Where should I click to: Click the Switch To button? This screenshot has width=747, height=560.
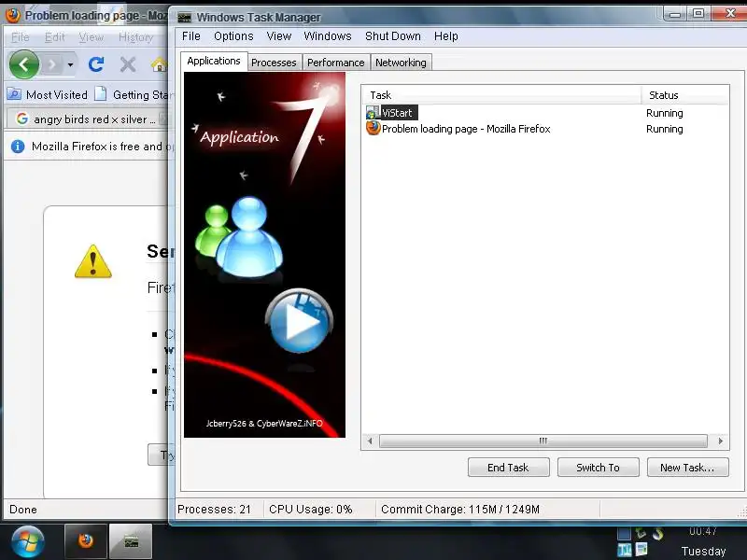coord(598,468)
